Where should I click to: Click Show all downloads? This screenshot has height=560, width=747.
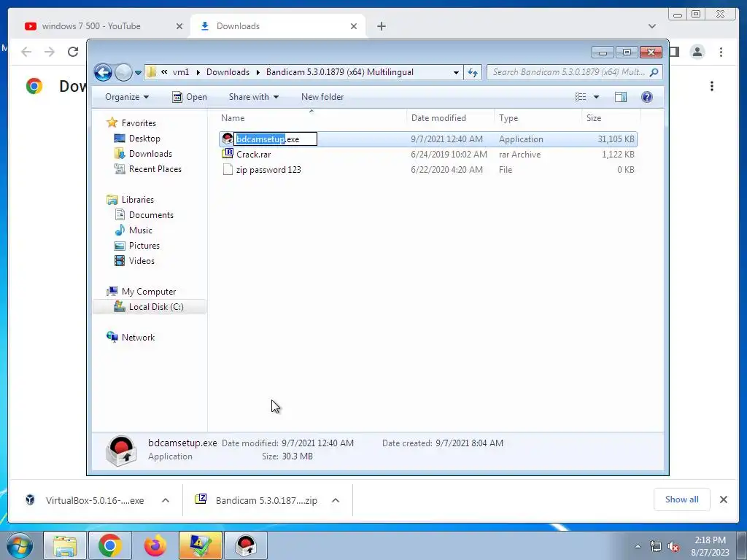[682, 499]
